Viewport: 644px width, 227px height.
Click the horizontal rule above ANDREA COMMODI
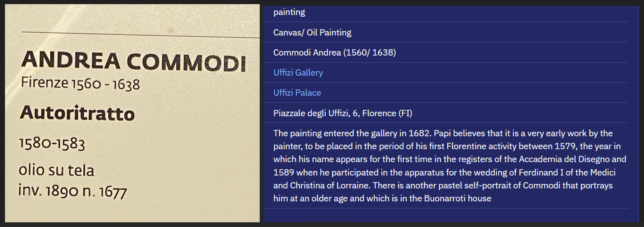pyautogui.click(x=140, y=35)
